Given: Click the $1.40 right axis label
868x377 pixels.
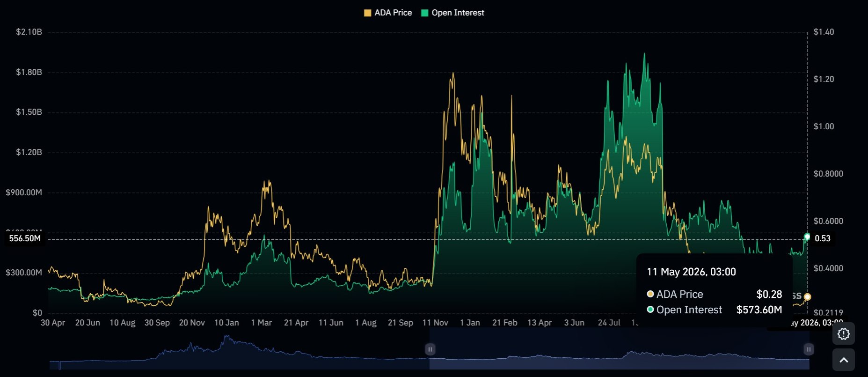Looking at the screenshot, I should (x=824, y=32).
